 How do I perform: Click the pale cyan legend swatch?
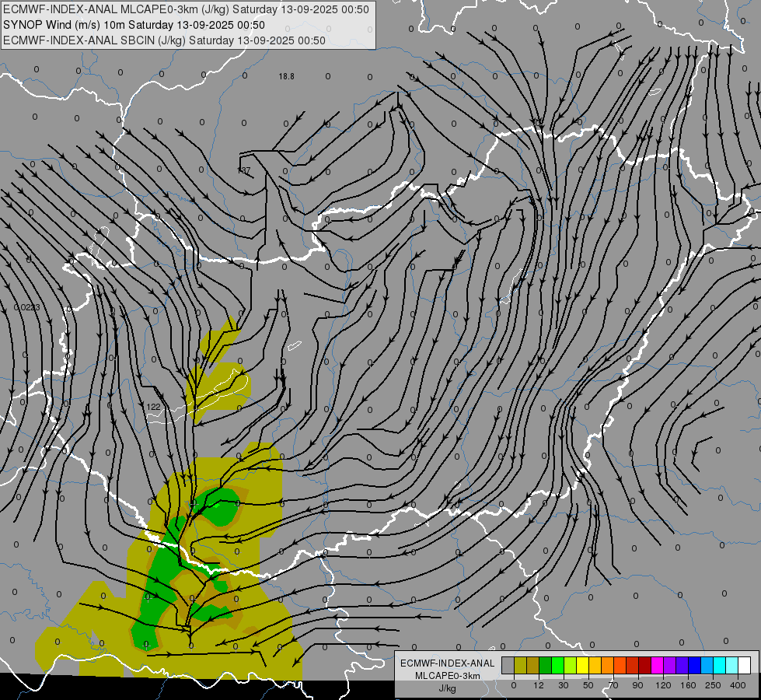pos(732,665)
